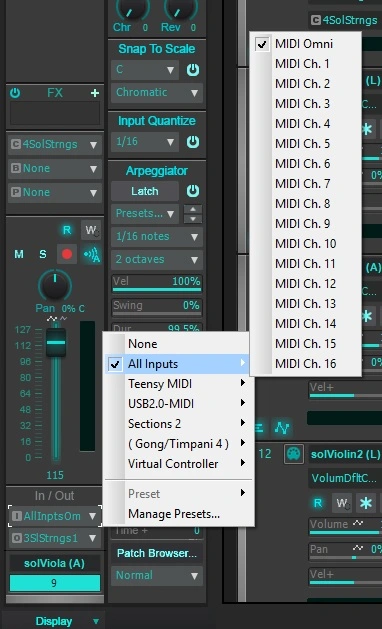Toggle the FX bin power icon
This screenshot has height=629, width=382.
(15, 93)
